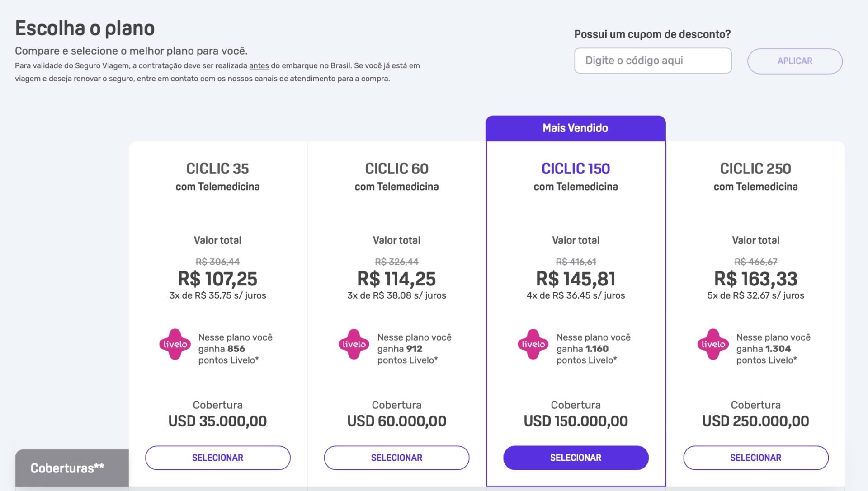Click the CICLIC 150 plan title

[576, 168]
